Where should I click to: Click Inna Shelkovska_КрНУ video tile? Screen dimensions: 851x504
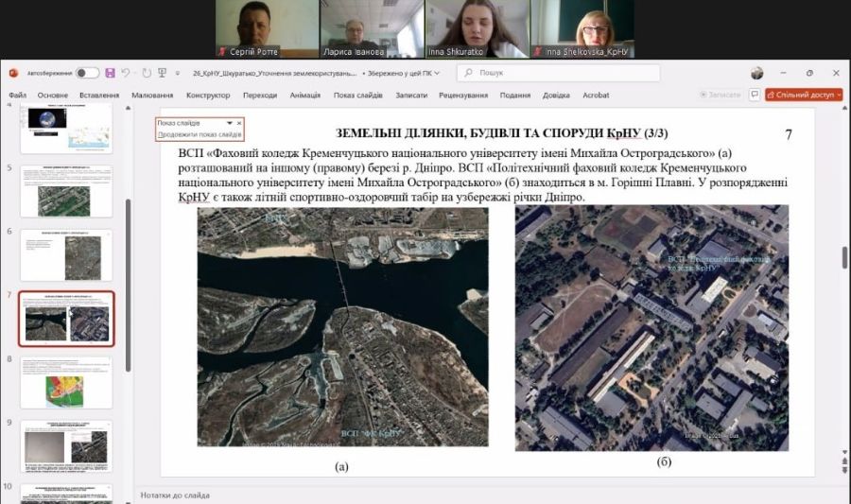pyautogui.click(x=582, y=28)
